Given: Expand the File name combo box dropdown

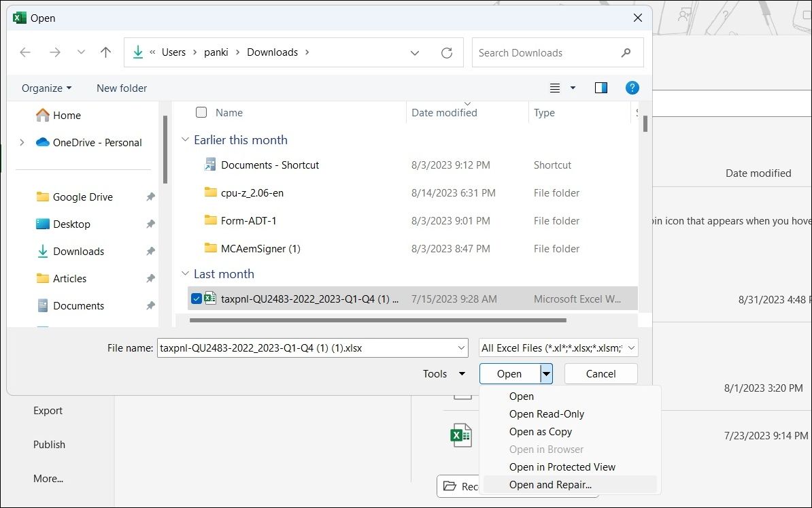Looking at the screenshot, I should click(x=460, y=348).
